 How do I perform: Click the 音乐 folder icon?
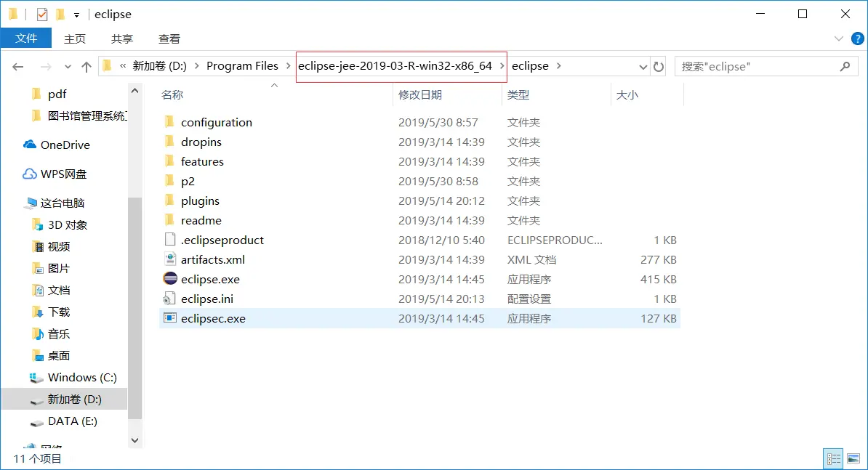click(38, 333)
